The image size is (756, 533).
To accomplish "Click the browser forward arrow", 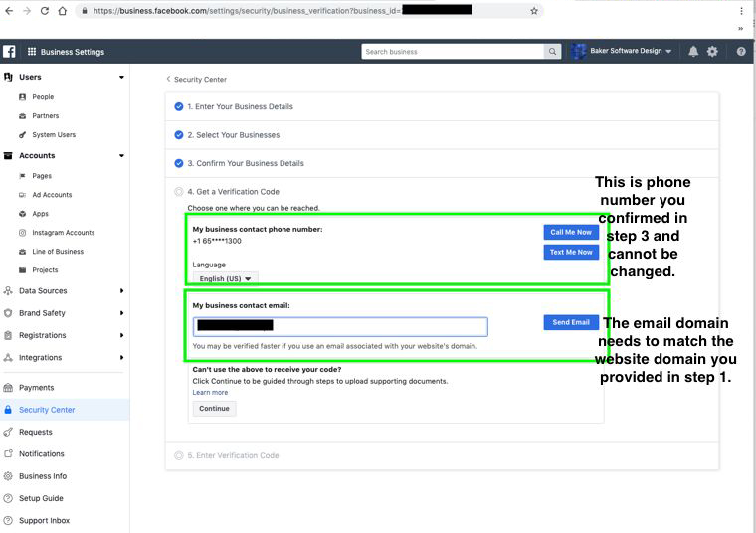I will coord(27,11).
